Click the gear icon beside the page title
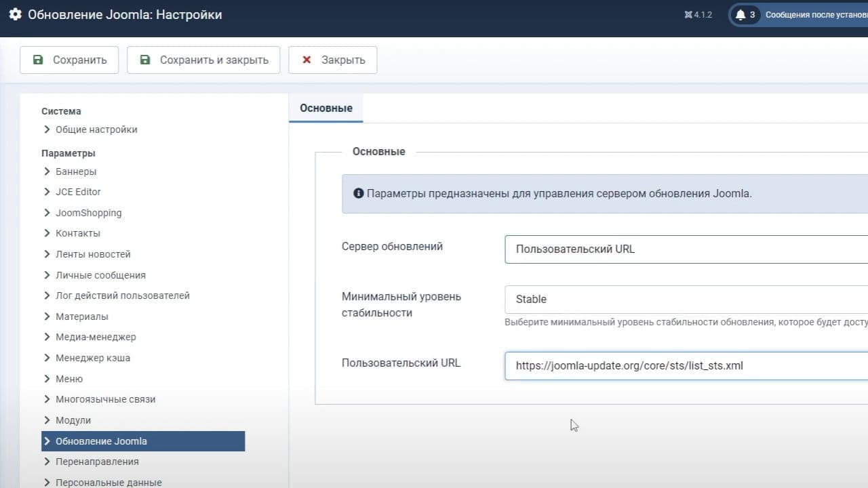The height and width of the screenshot is (488, 868). 15,14
